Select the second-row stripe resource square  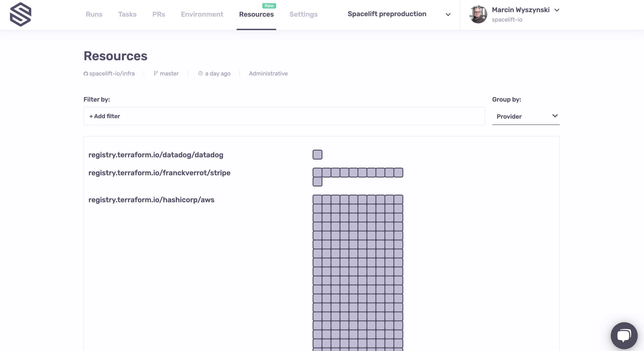point(317,182)
